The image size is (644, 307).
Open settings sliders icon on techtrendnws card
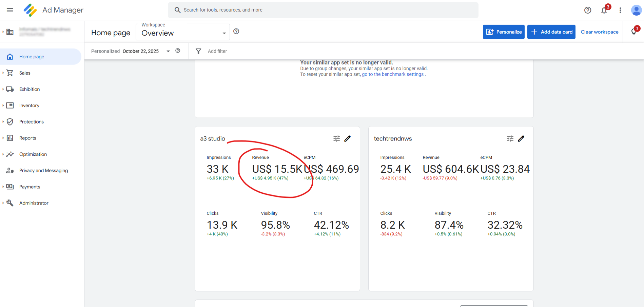point(510,138)
